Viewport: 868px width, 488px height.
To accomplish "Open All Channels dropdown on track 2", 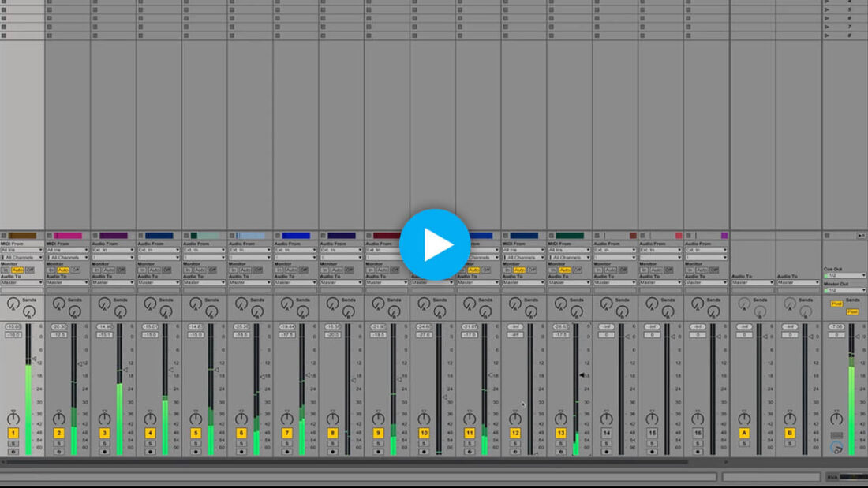I will (x=68, y=257).
